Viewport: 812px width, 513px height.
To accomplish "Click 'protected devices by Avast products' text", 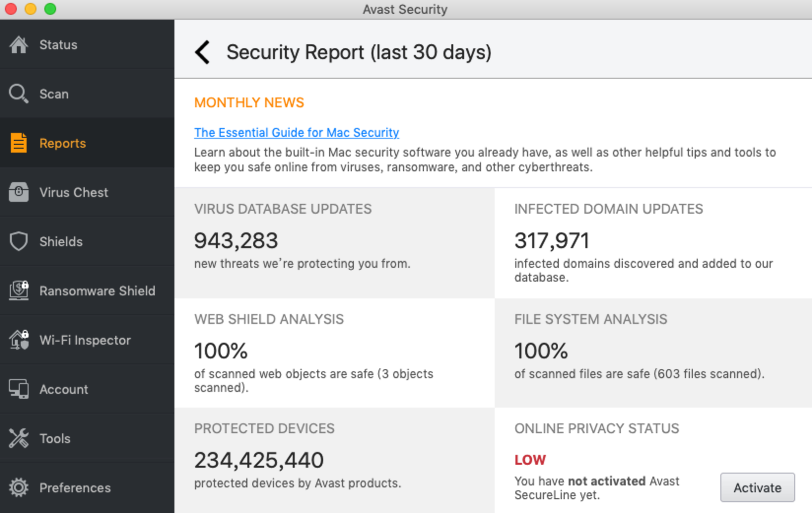I will click(298, 483).
